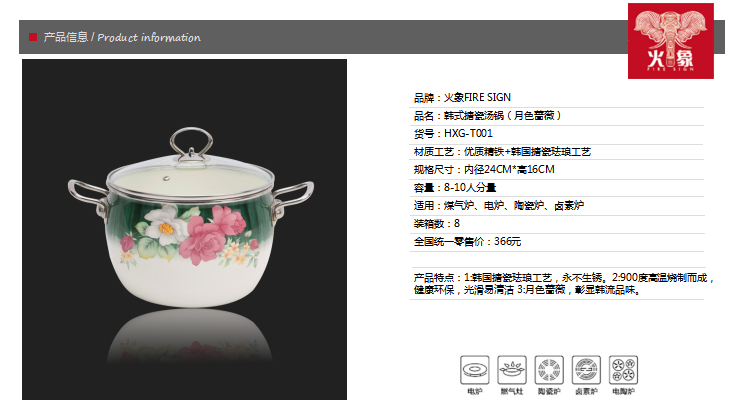
Task: Select the 燃气灶 gas stove icon
Action: (512, 370)
